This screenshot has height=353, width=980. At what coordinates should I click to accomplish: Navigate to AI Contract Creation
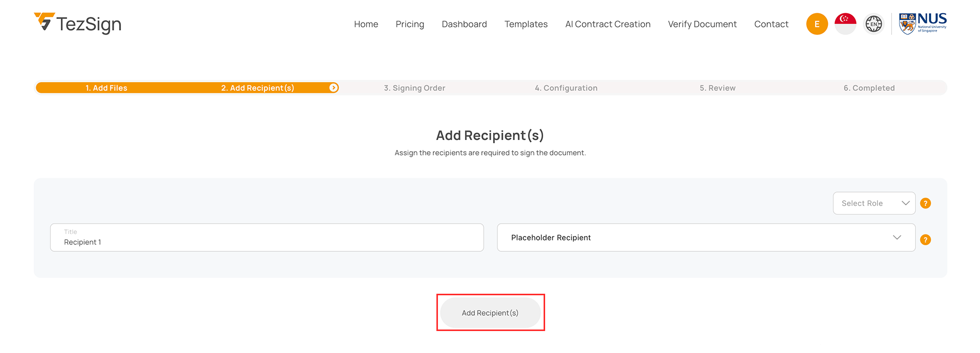[607, 24]
